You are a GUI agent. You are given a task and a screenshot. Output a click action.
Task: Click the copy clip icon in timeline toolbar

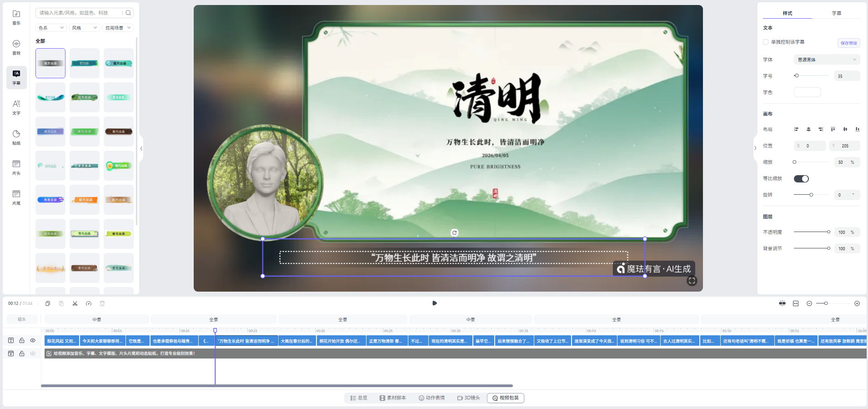48,303
